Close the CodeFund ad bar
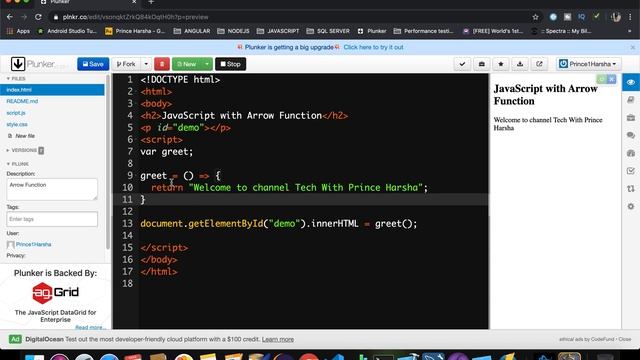Viewport: 640px width, 360px height. pyautogui.click(x=624, y=339)
